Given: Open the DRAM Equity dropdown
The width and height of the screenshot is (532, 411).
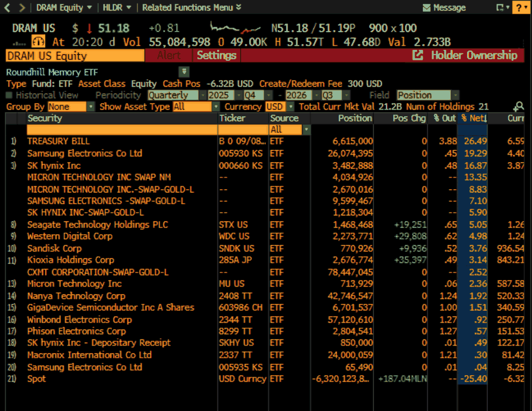Looking at the screenshot, I should 64,7.
